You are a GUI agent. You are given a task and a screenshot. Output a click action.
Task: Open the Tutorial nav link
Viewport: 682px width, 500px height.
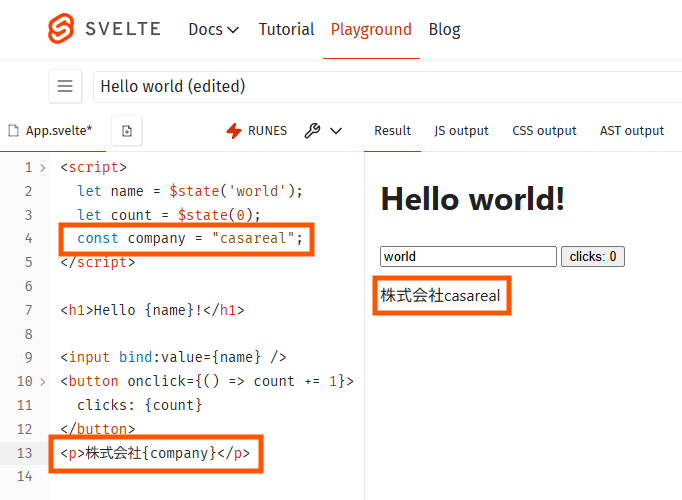coord(286,30)
